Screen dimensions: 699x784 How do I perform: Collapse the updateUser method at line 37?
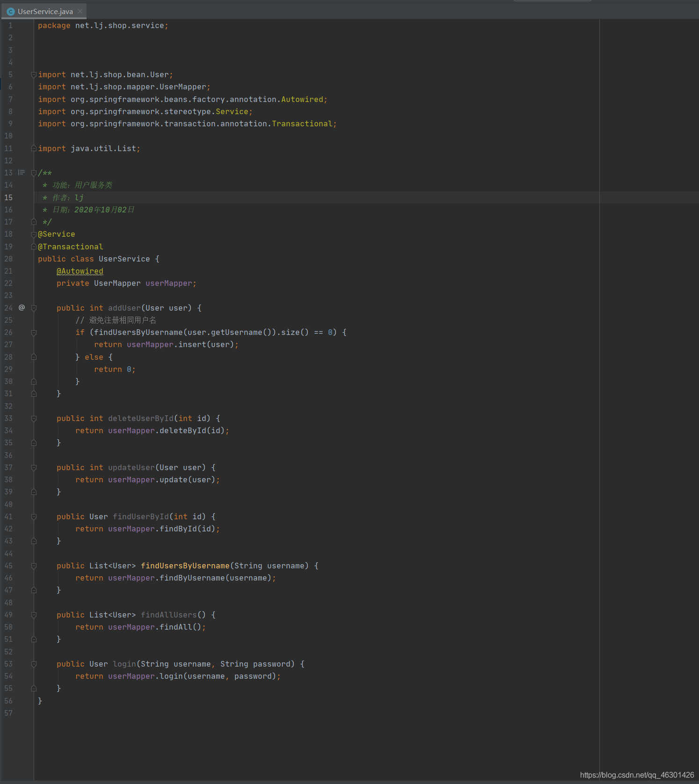(34, 468)
